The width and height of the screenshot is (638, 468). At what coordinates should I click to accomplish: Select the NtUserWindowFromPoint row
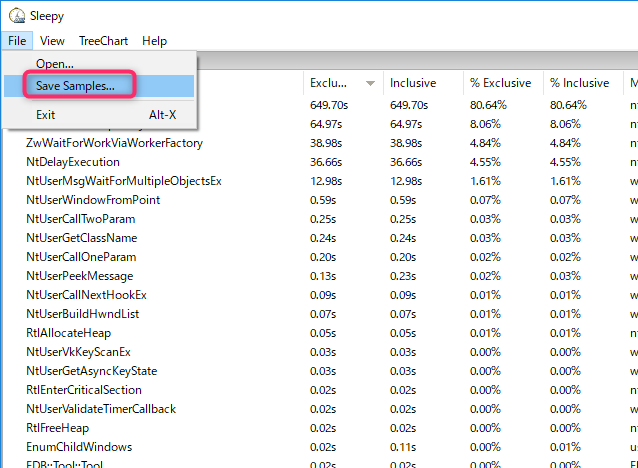319,200
